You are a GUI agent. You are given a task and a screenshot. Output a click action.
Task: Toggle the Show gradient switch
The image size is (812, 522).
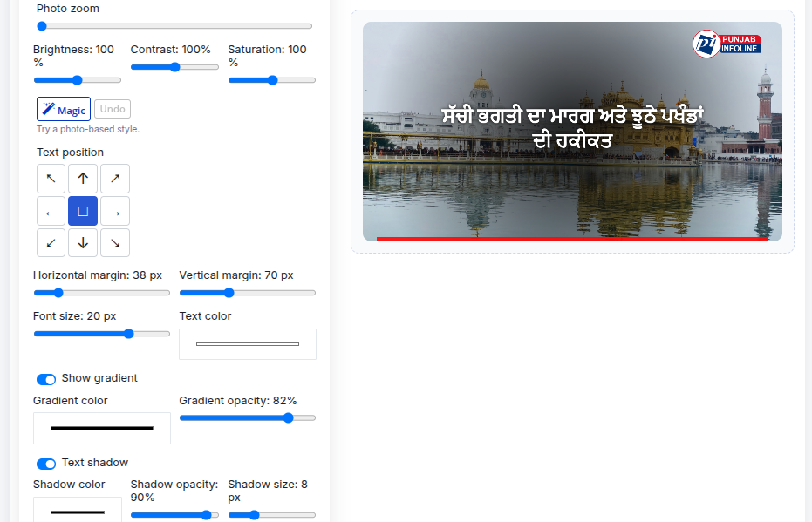click(x=46, y=379)
